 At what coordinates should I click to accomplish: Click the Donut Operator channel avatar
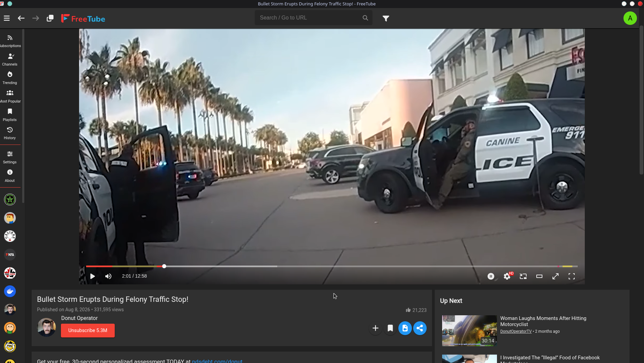(x=46, y=327)
